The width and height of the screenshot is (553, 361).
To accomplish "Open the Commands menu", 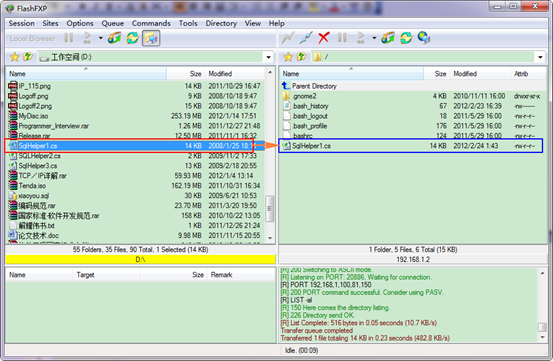I will (151, 23).
